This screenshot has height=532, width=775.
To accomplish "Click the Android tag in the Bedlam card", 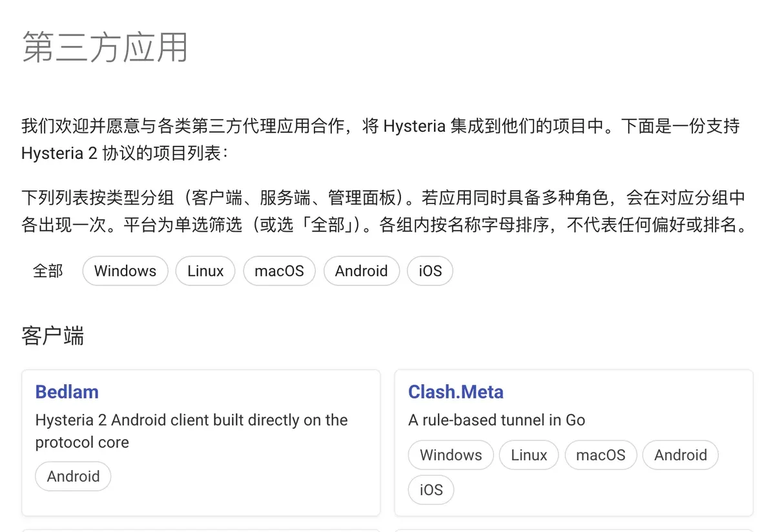I will pos(73,476).
